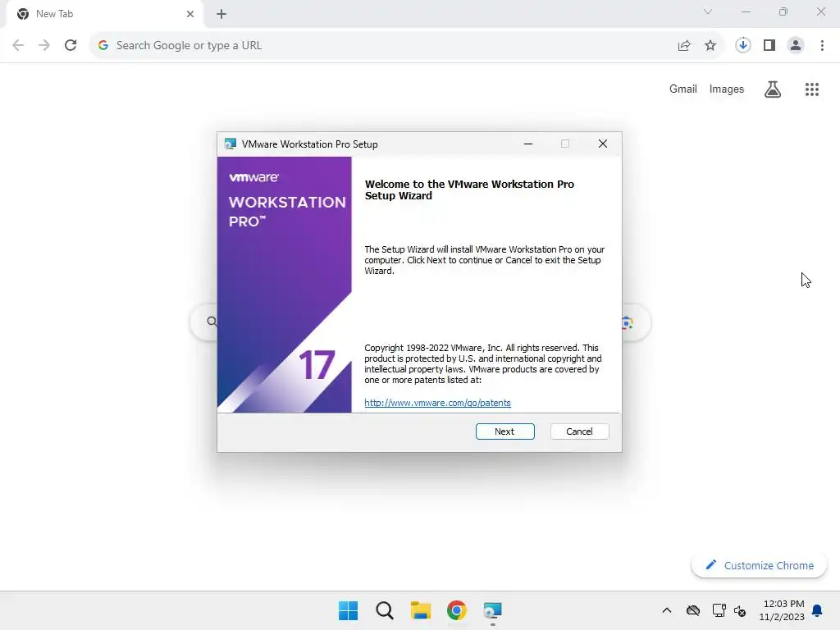Bookmark this tab with star icon

pyautogui.click(x=710, y=46)
